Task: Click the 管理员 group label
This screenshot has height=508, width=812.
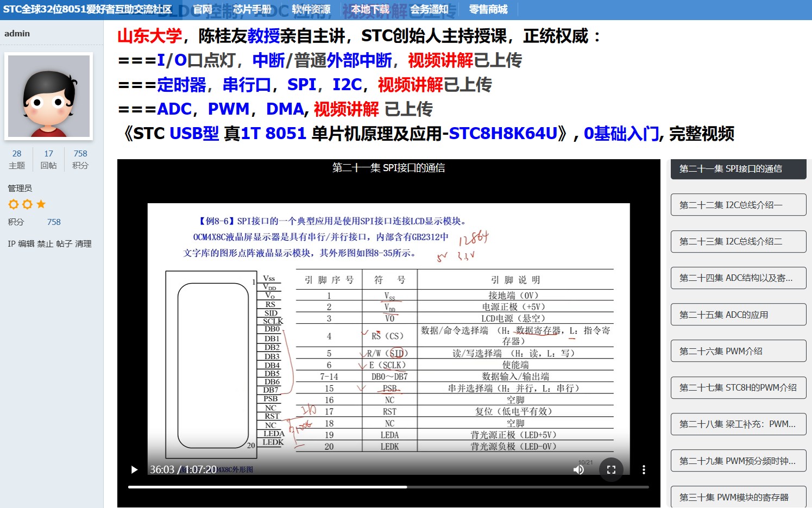Action: [x=20, y=188]
